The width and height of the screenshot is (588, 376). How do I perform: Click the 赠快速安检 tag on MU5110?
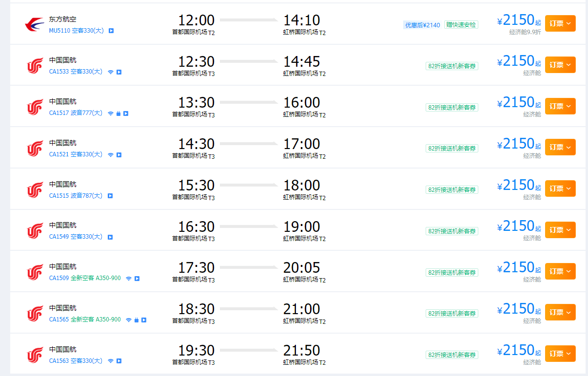[x=461, y=25]
